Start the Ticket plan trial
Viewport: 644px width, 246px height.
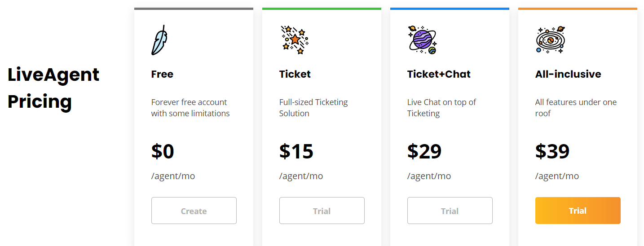(322, 211)
